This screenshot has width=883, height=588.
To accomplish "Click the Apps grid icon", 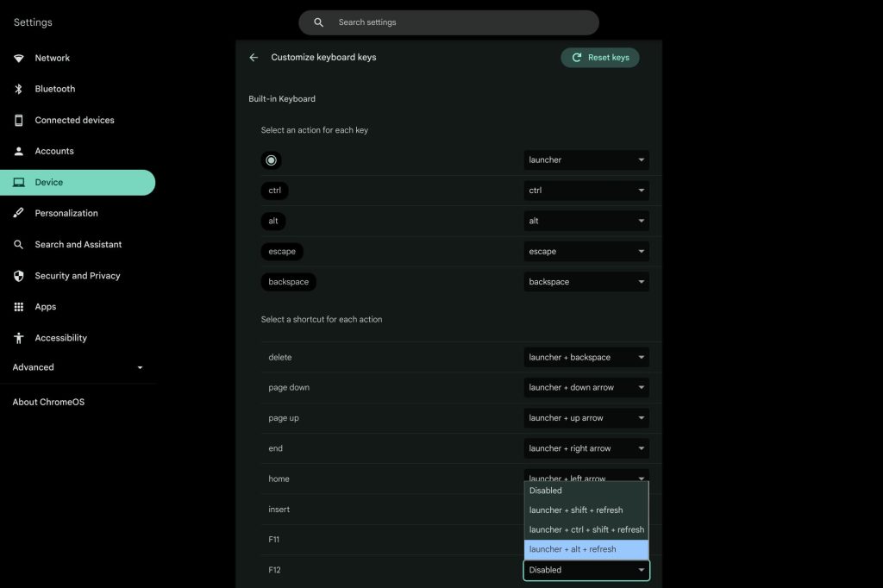I will point(19,307).
